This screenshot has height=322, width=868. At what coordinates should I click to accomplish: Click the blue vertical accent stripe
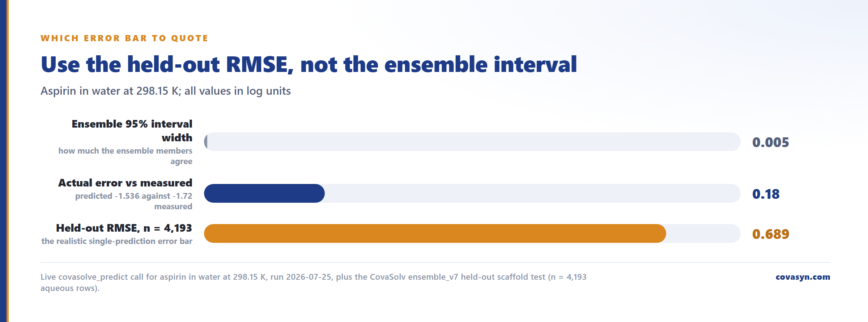tap(3, 161)
